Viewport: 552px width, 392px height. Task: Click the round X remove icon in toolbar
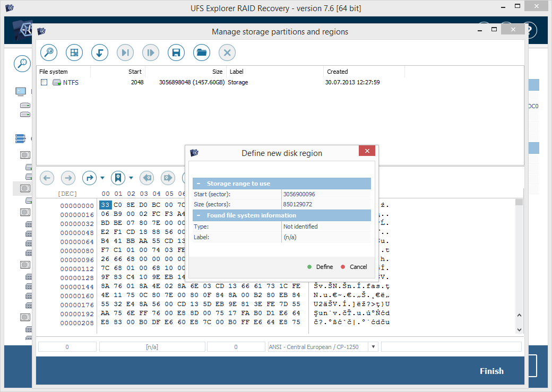click(x=227, y=53)
